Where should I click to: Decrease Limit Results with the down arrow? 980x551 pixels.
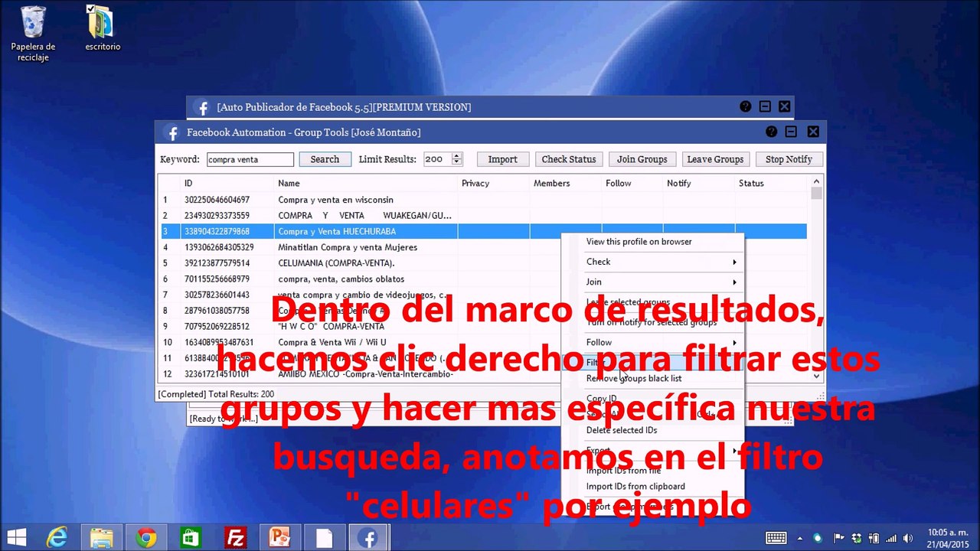click(x=457, y=162)
